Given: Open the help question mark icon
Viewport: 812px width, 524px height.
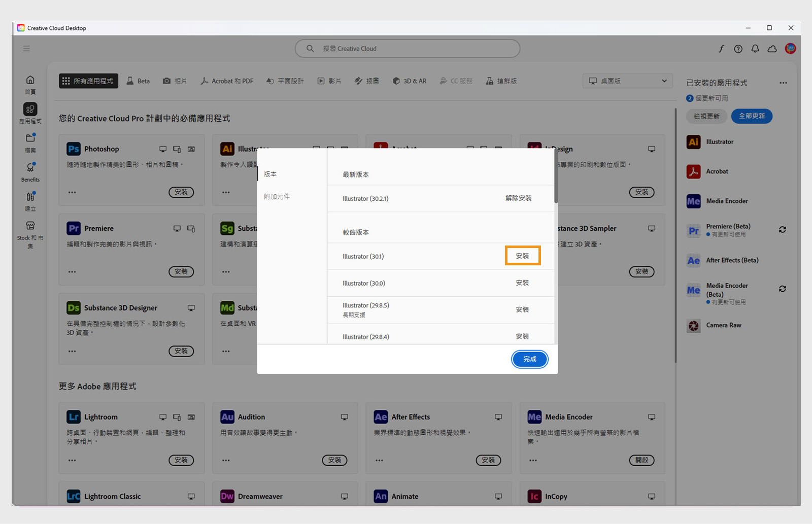Looking at the screenshot, I should pos(738,48).
